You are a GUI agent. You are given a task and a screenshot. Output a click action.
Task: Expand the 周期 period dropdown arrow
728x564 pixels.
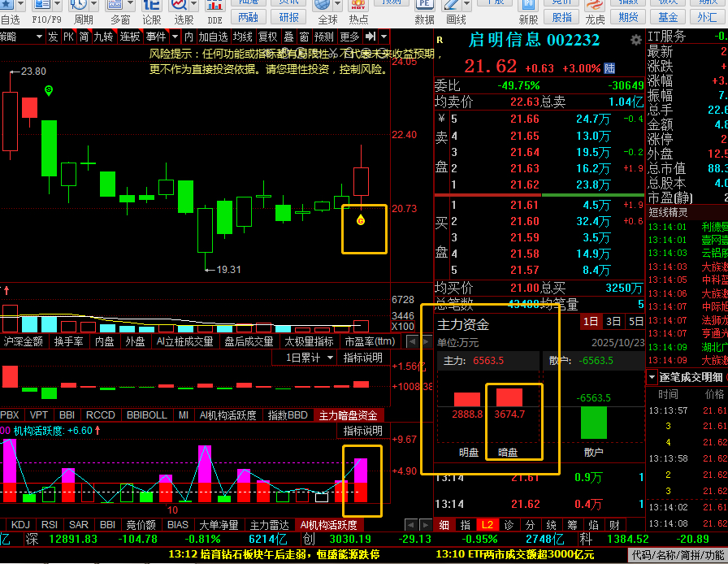93,5
